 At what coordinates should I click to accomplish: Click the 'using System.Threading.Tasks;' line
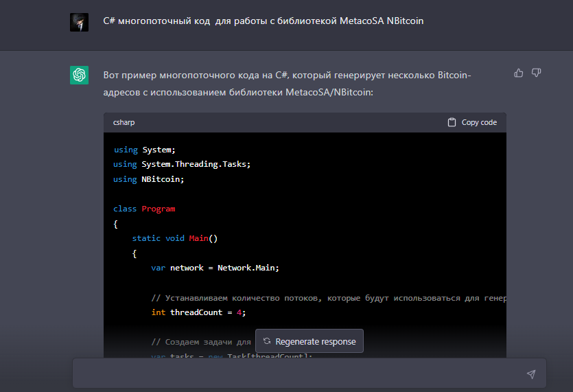182,164
